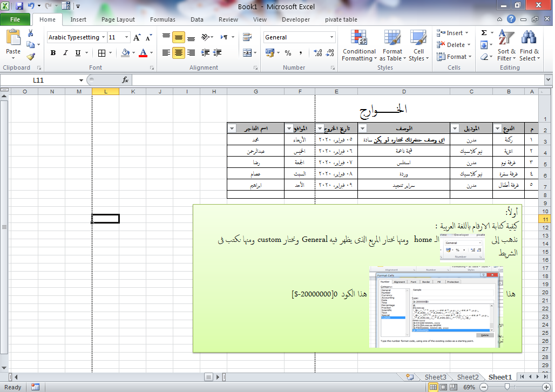Switch to the Data tab
This screenshot has height=392, width=555.
pos(197,19)
